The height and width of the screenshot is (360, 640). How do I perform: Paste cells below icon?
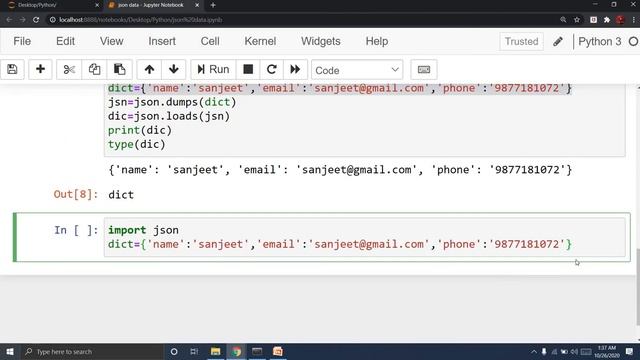tap(120, 69)
